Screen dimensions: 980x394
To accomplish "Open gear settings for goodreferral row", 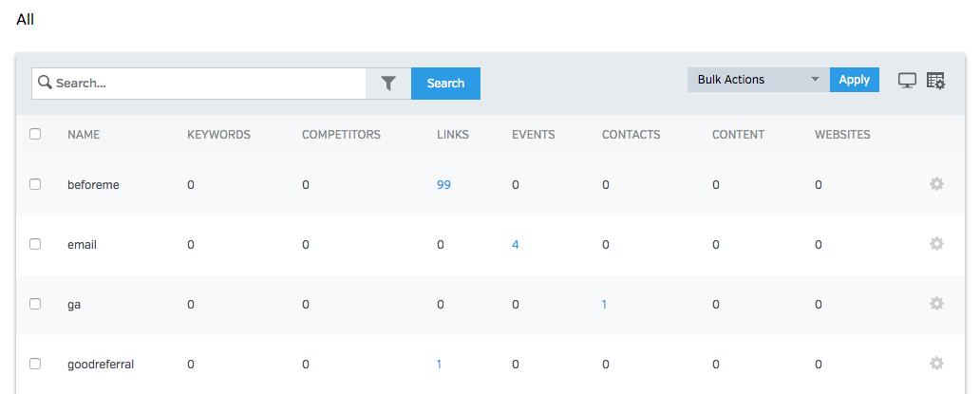I will pyautogui.click(x=936, y=364).
